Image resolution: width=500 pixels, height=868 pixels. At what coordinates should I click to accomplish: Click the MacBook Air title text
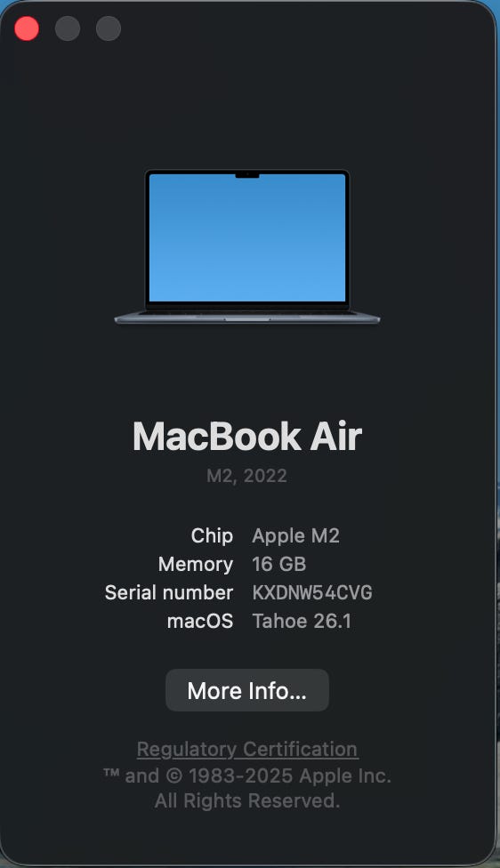click(x=247, y=436)
